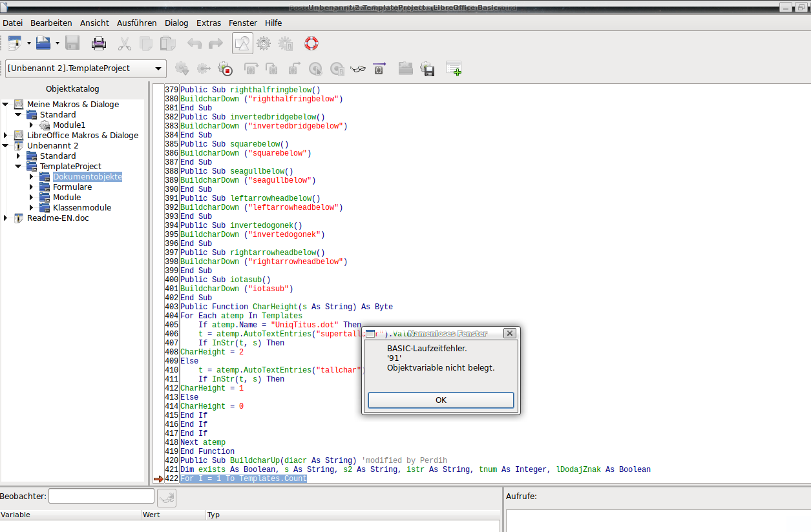Click the Paste clipboard icon
This screenshot has height=532, width=811.
[168, 43]
